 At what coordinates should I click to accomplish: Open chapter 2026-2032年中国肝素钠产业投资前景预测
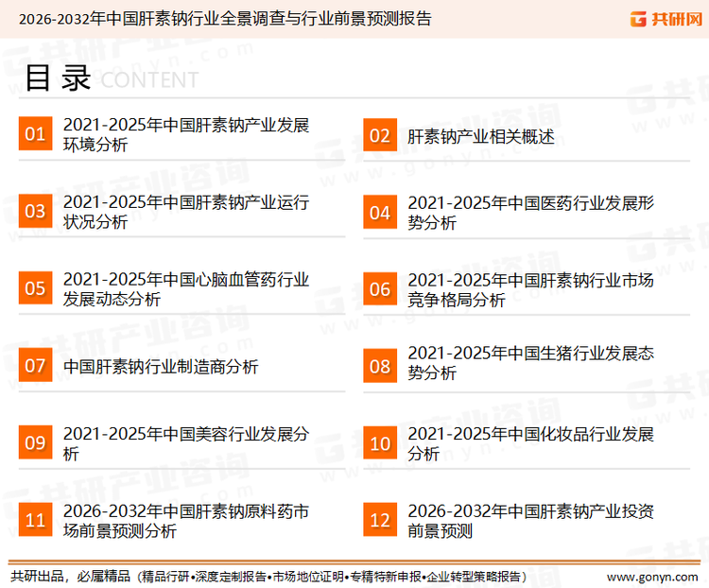[530, 521]
